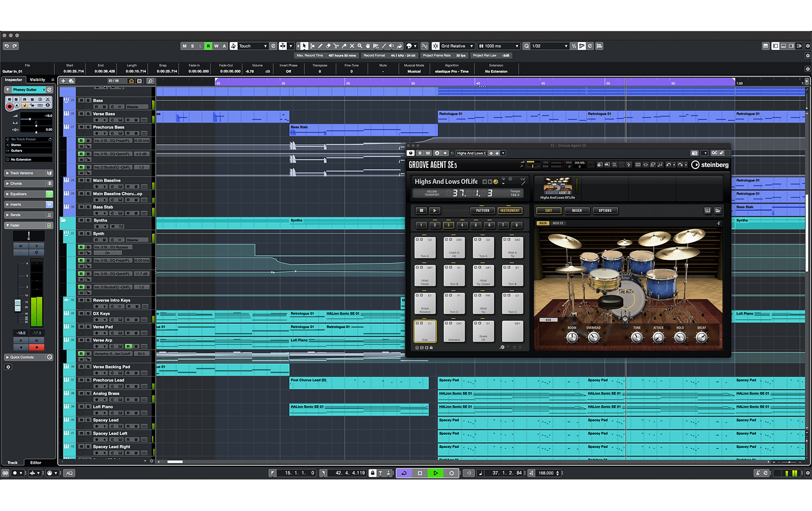Solo the Main Bassline track
This screenshot has height=511, width=812.
[x=88, y=181]
